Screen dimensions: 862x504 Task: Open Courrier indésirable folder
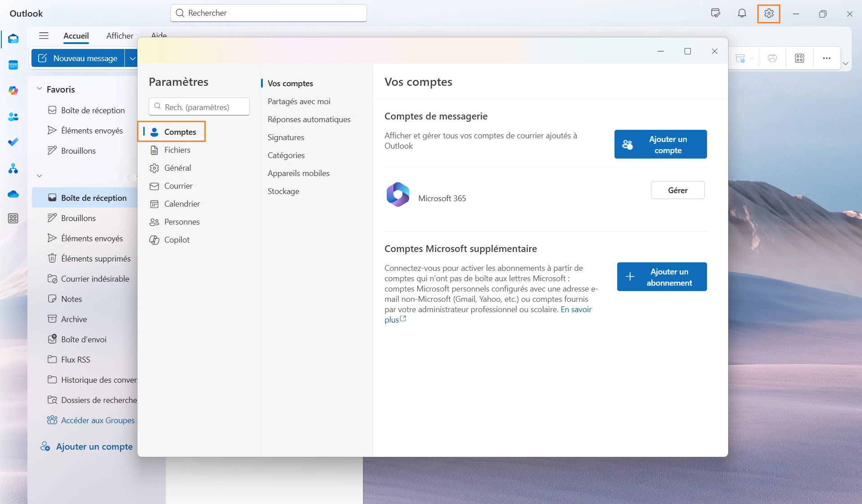95,279
